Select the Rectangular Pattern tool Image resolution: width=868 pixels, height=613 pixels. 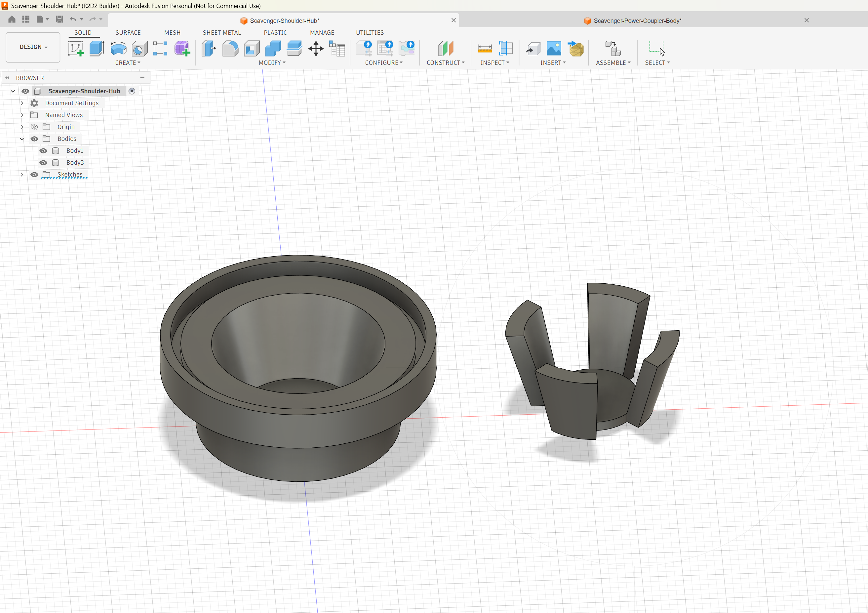coord(160,48)
